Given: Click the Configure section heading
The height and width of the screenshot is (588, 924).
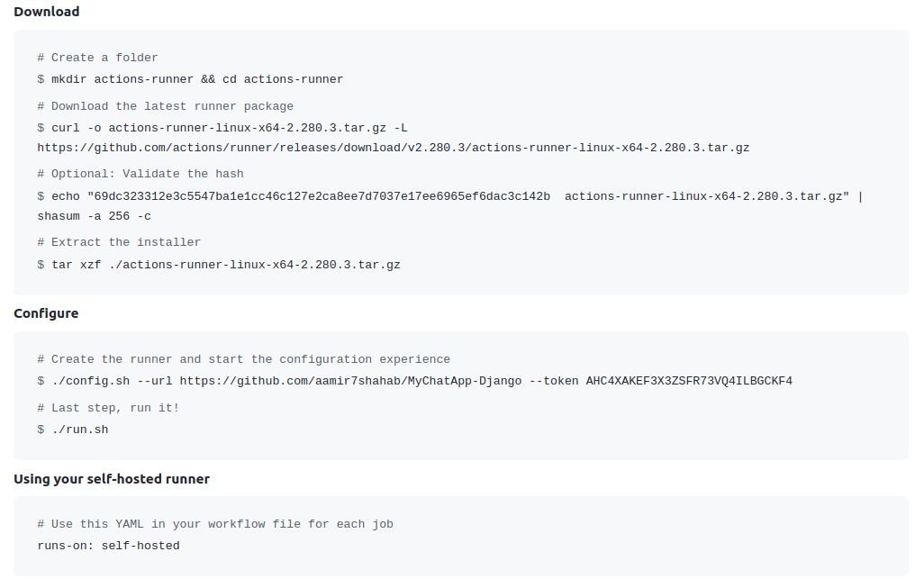Looking at the screenshot, I should [46, 313].
